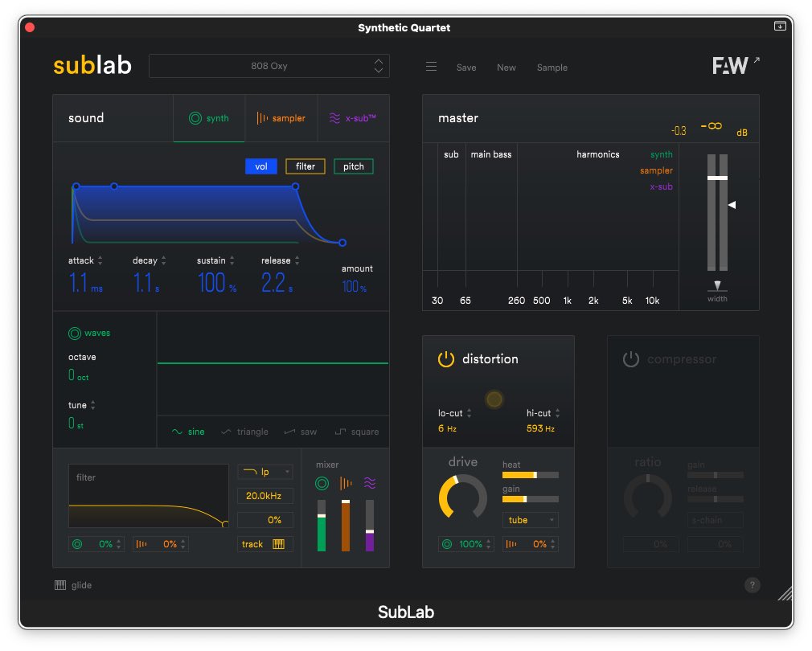Screen dimensions: 812x651
Task: Open the lp filter type dropdown
Action: [265, 472]
